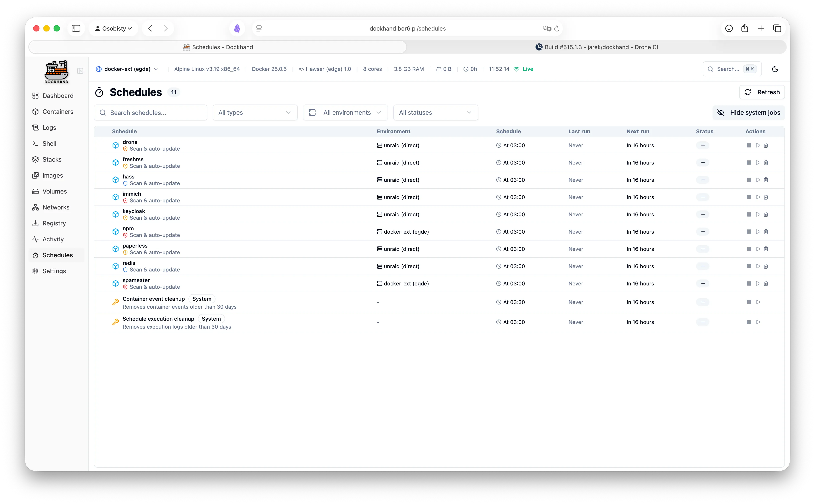Pause the Container event cleanup job
Viewport: 815px width, 504px height.
[x=749, y=302]
